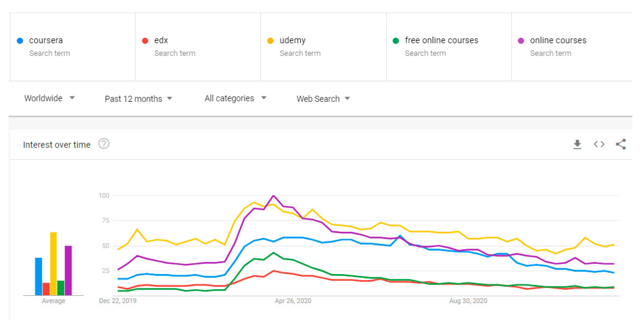
Task: Click the online courses search term
Action: tap(558, 40)
